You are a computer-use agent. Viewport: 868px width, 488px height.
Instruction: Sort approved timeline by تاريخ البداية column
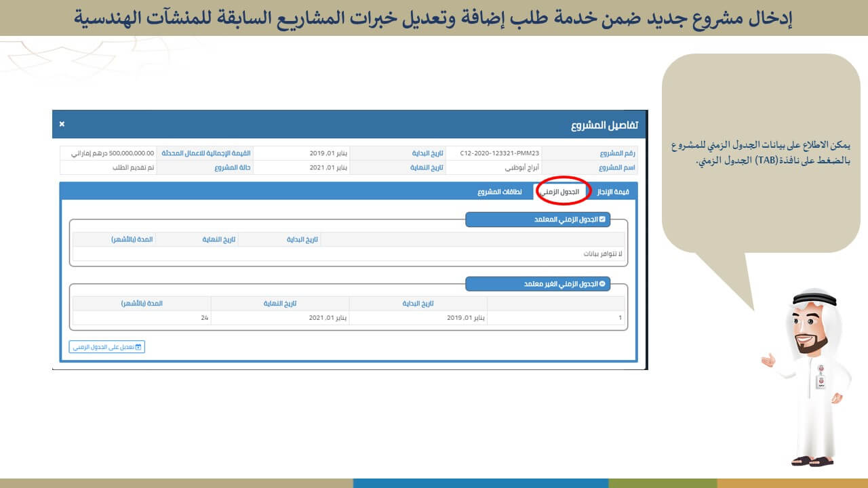click(x=302, y=239)
